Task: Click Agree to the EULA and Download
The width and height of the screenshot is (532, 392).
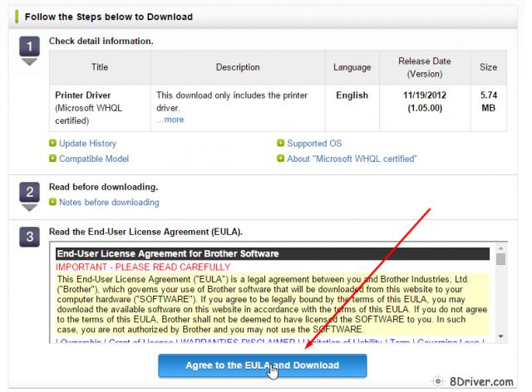Action: pyautogui.click(x=263, y=365)
